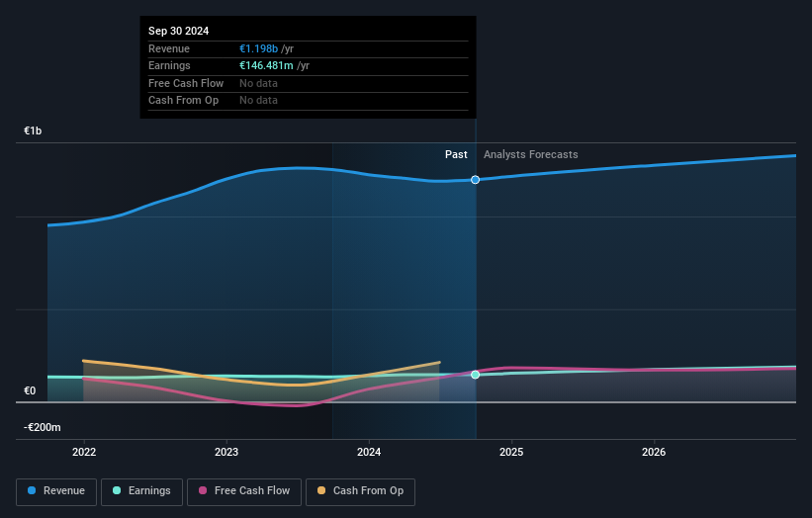Click the Analysts Forecasts label

pyautogui.click(x=531, y=154)
